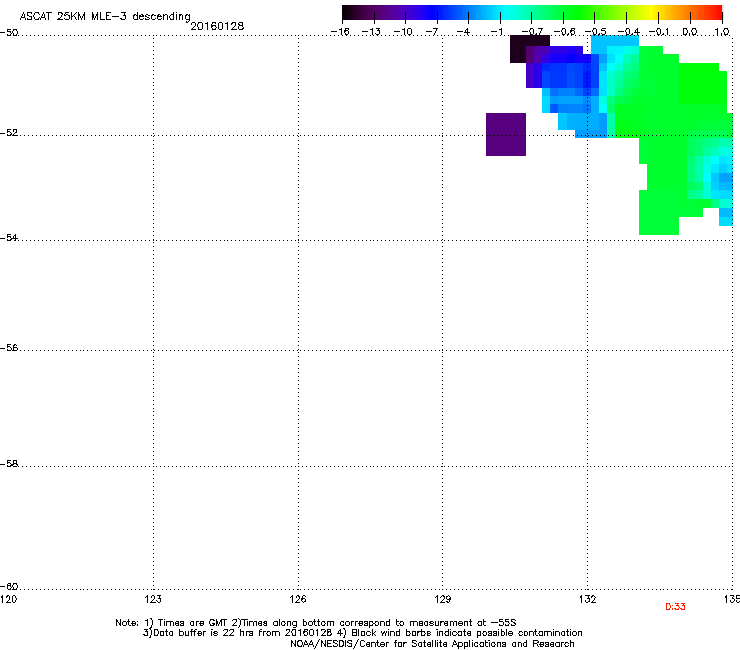Screen dimensions: 740x650
Task: Click the -0.4 colorbar label
Action: point(629,32)
